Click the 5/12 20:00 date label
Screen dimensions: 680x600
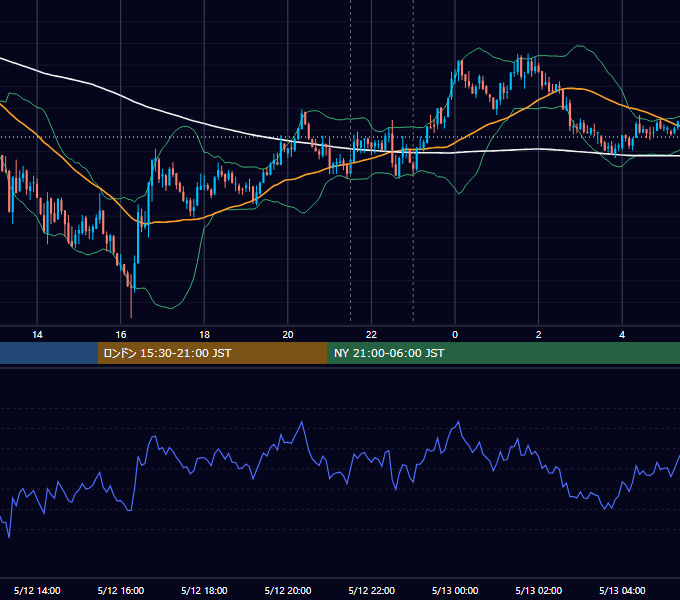(x=288, y=590)
